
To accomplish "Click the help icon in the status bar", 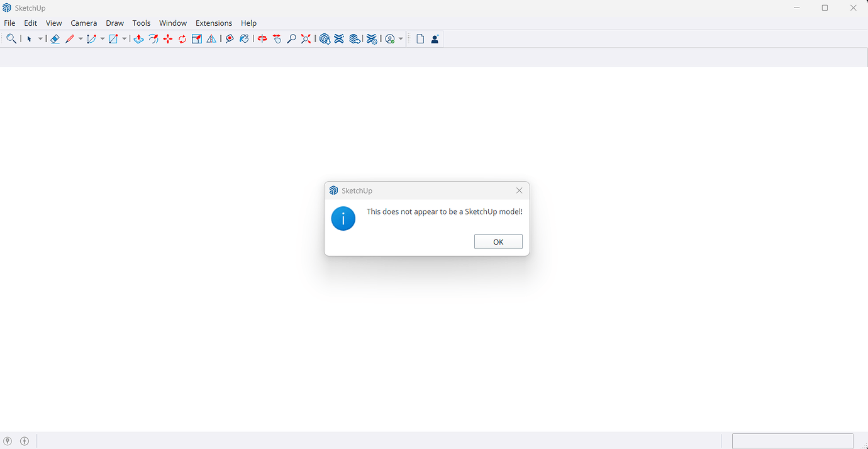I will (x=8, y=441).
